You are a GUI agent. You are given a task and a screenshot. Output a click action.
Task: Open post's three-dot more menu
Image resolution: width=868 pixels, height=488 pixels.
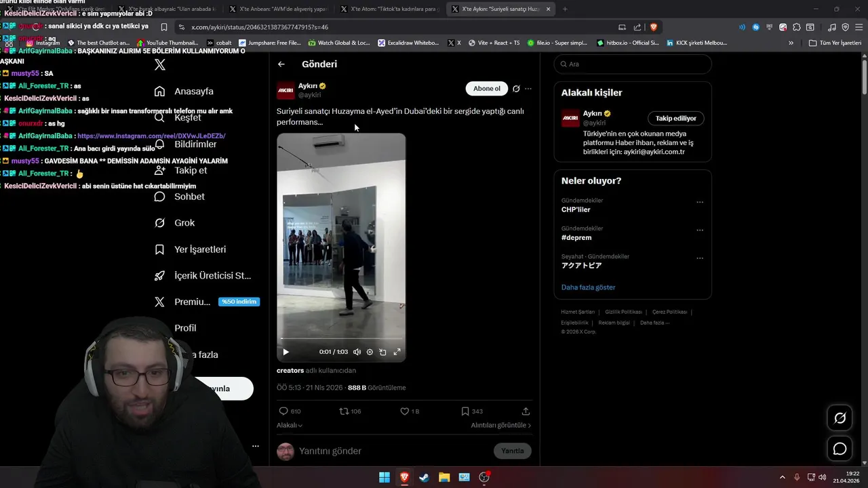pos(528,89)
